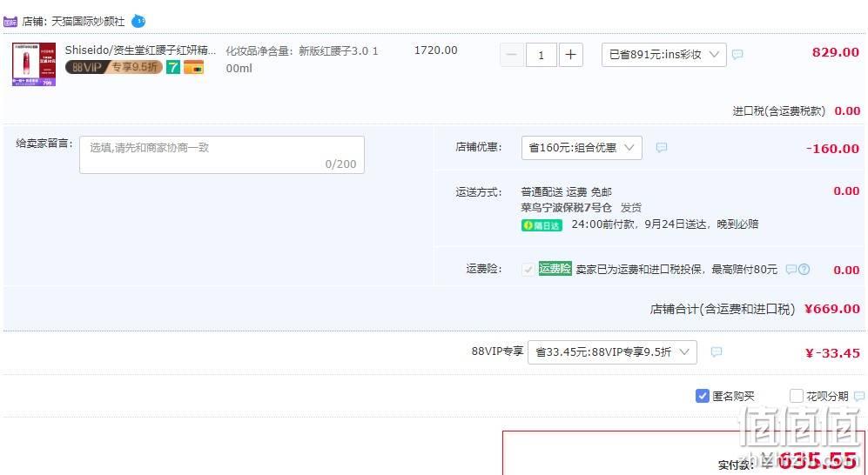Click the comment icon next to 花呗分期
The image size is (868, 475).
859,396
